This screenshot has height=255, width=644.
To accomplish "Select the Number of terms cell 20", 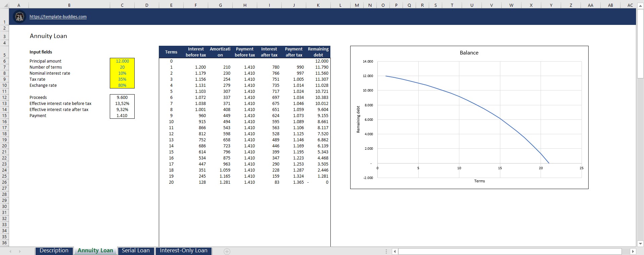I will point(122,67).
